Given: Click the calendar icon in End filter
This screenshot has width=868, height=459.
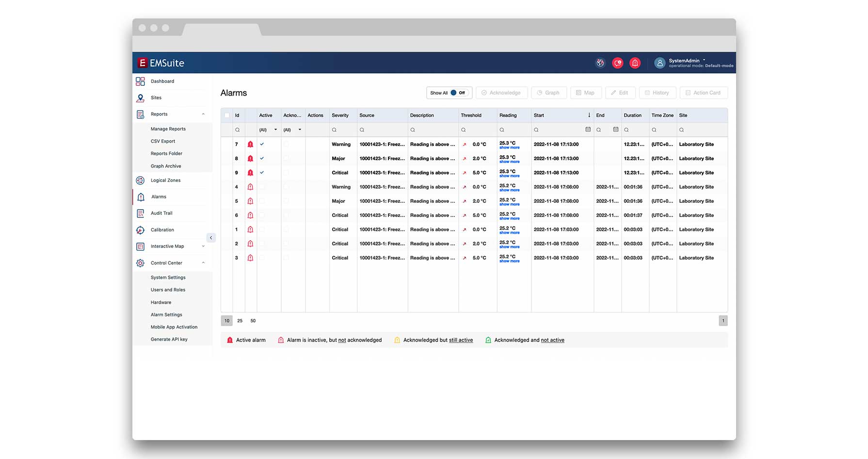Looking at the screenshot, I should pyautogui.click(x=615, y=130).
